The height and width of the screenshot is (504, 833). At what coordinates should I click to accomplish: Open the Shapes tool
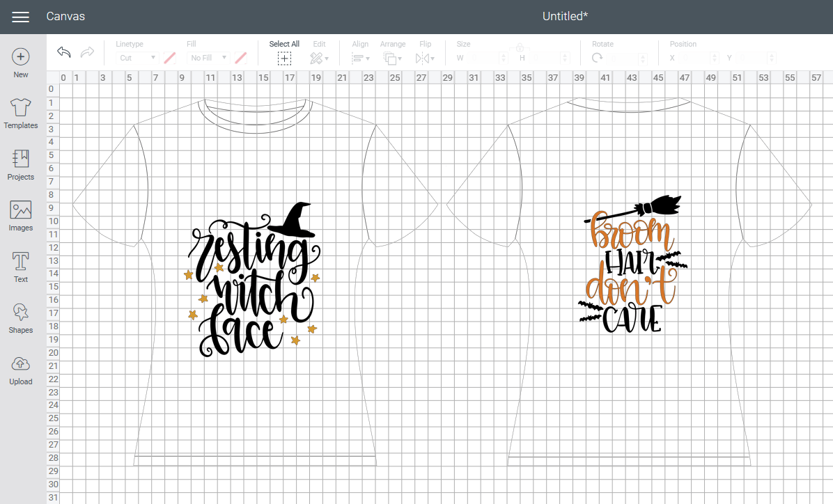21,318
